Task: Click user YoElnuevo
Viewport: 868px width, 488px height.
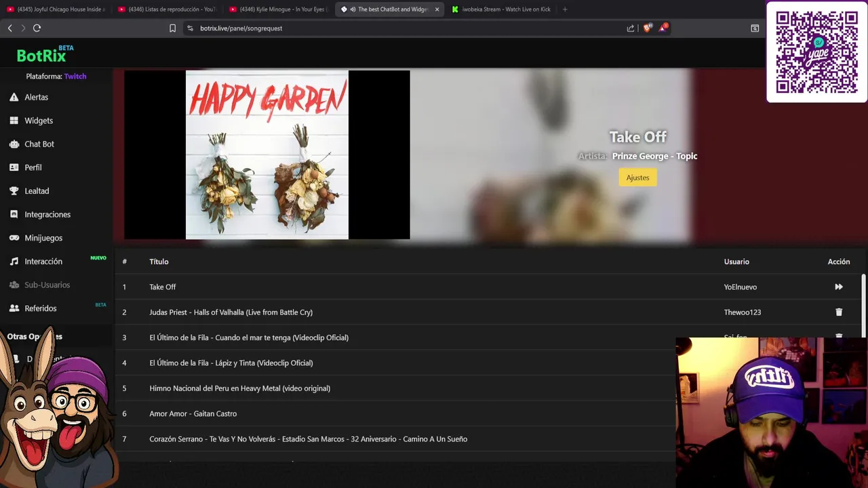Action: 740,287
